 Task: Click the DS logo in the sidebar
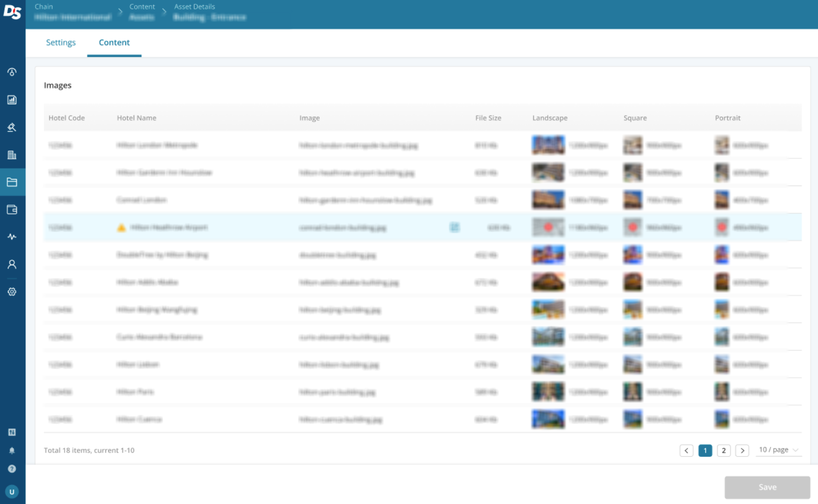[12, 11]
